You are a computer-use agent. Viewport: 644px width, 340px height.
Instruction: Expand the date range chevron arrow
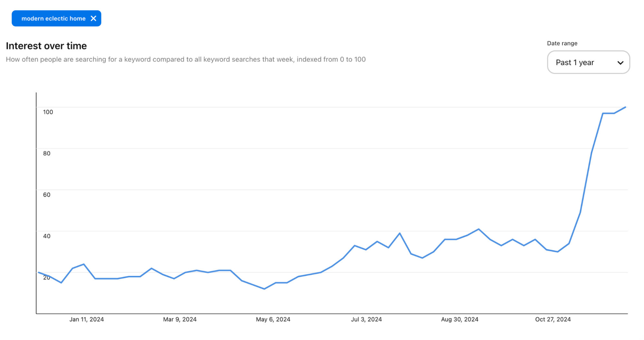620,63
